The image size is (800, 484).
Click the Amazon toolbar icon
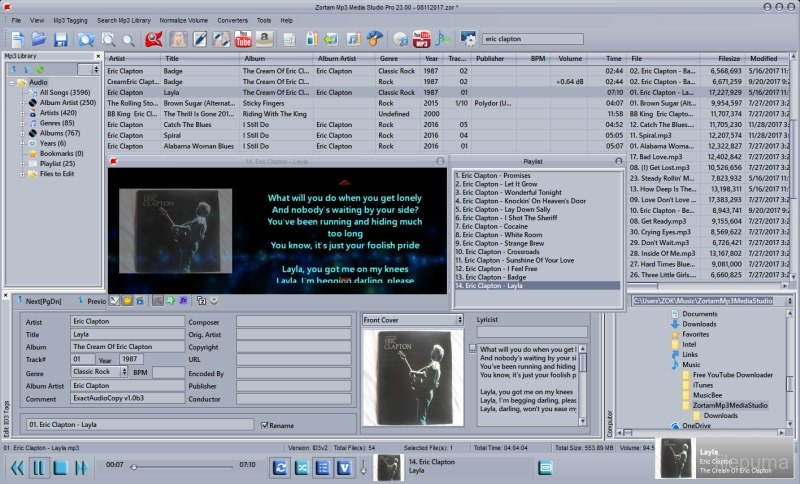point(264,39)
